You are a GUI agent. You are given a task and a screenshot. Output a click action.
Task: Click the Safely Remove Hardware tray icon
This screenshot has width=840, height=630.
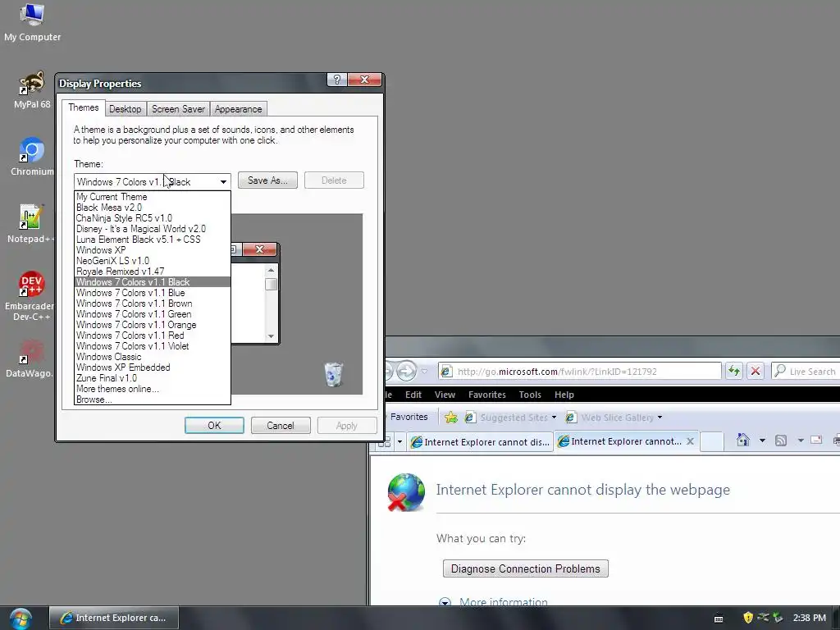point(778,618)
